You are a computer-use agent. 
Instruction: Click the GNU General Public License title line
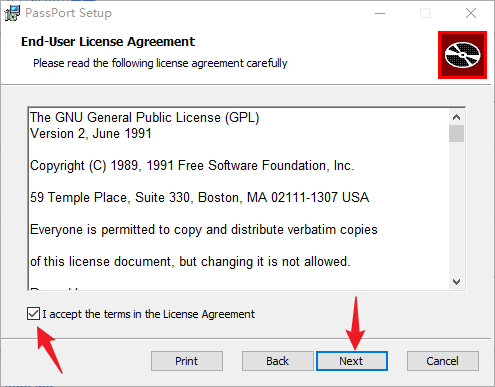click(x=145, y=118)
